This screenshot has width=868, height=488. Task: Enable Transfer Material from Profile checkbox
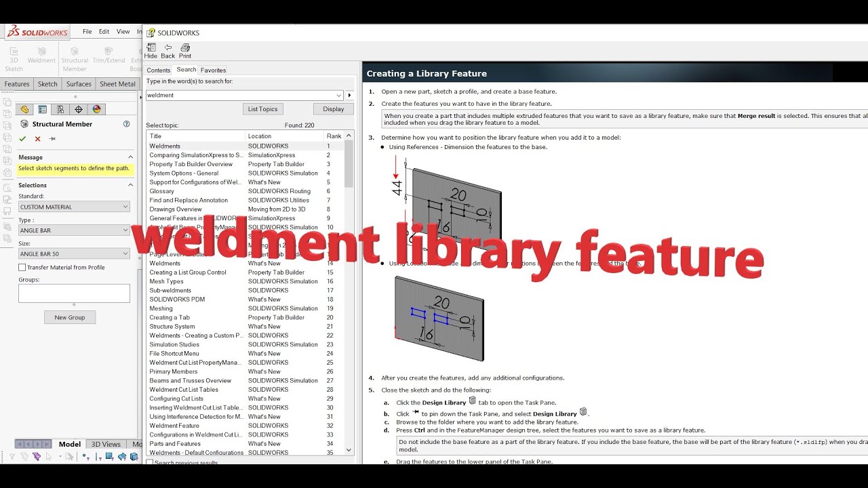[x=22, y=267]
